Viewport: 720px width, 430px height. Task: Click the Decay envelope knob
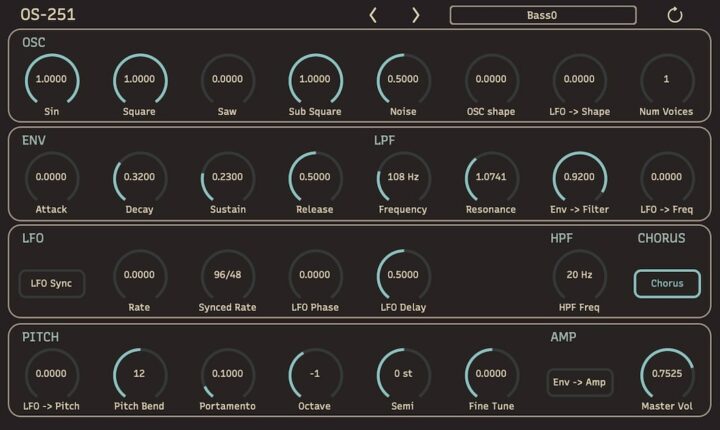coord(140,178)
